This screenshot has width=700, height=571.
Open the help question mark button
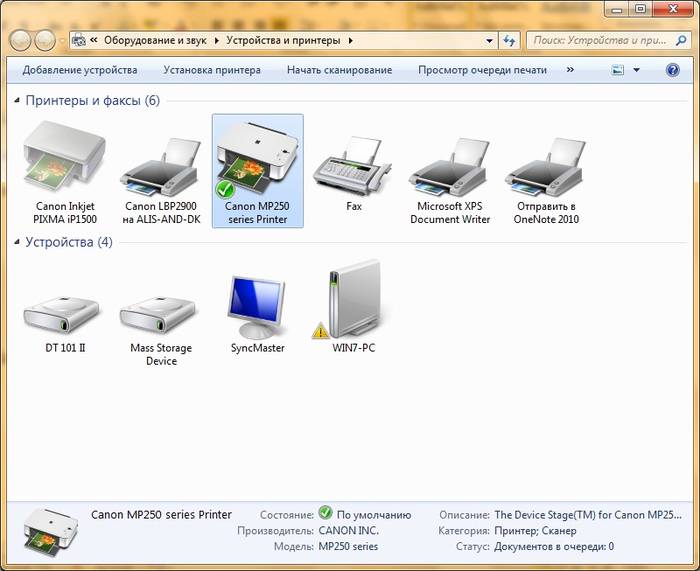(672, 70)
